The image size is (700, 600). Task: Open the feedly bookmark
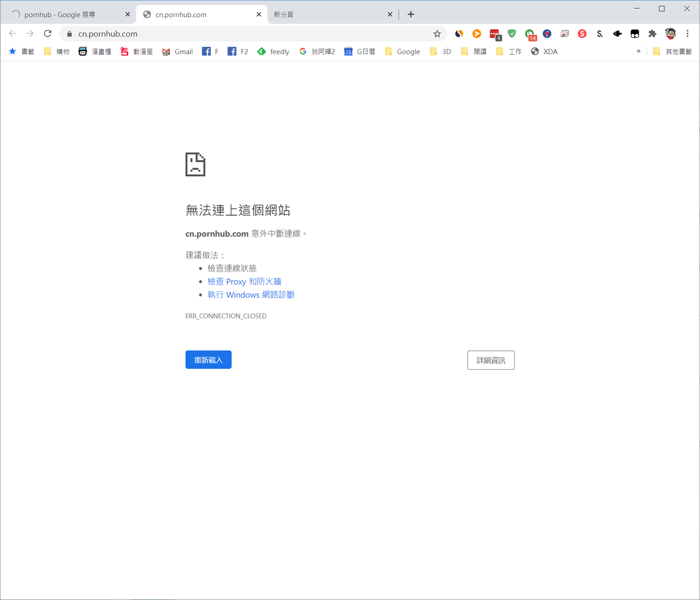[273, 52]
